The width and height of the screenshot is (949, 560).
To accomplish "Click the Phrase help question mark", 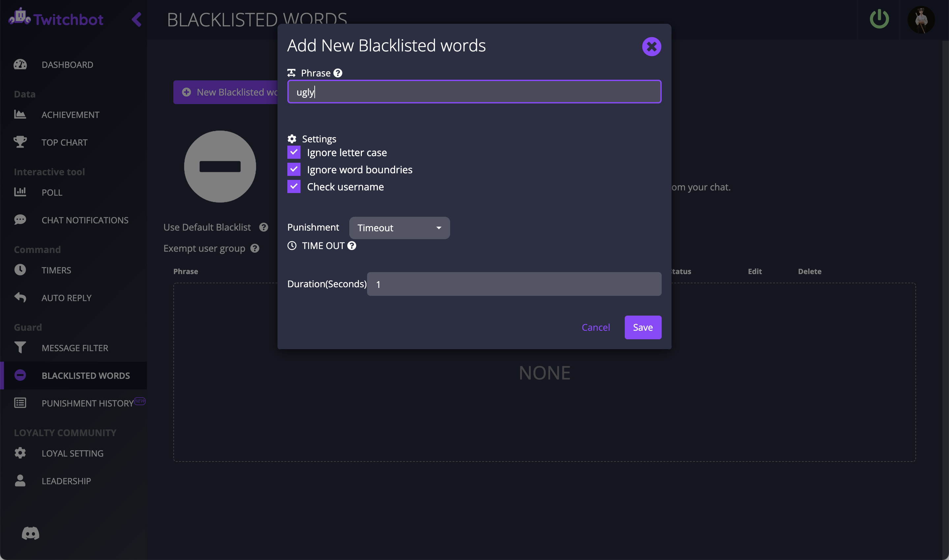I will 338,73.
